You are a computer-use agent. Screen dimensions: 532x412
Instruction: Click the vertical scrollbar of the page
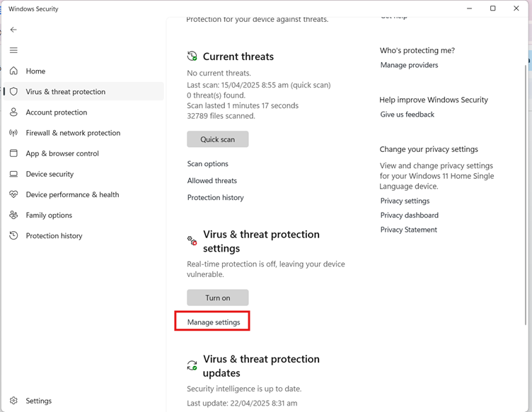coord(526,195)
